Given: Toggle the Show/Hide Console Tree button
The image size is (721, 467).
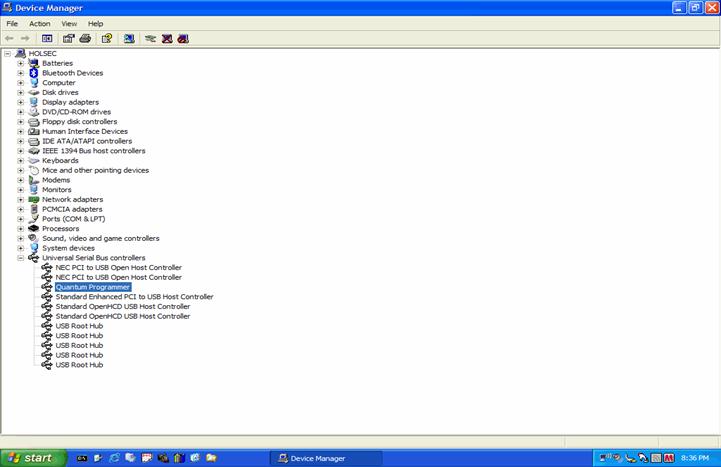Looking at the screenshot, I should coord(47,39).
